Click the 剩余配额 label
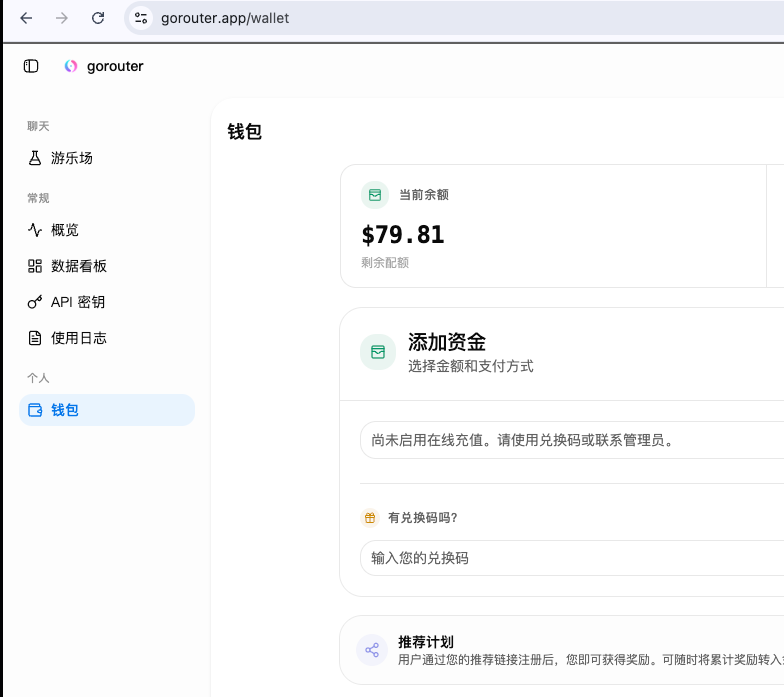This screenshot has width=784, height=697. coord(385,262)
